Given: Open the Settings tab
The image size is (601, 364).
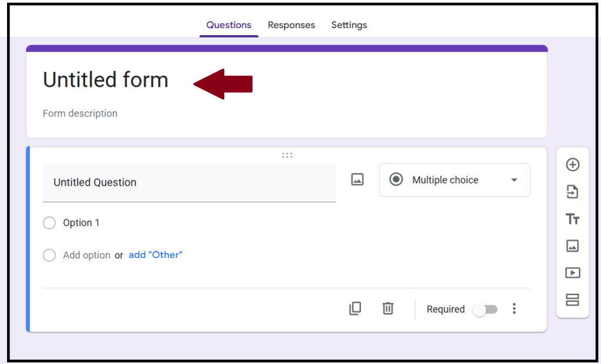Looking at the screenshot, I should click(349, 25).
